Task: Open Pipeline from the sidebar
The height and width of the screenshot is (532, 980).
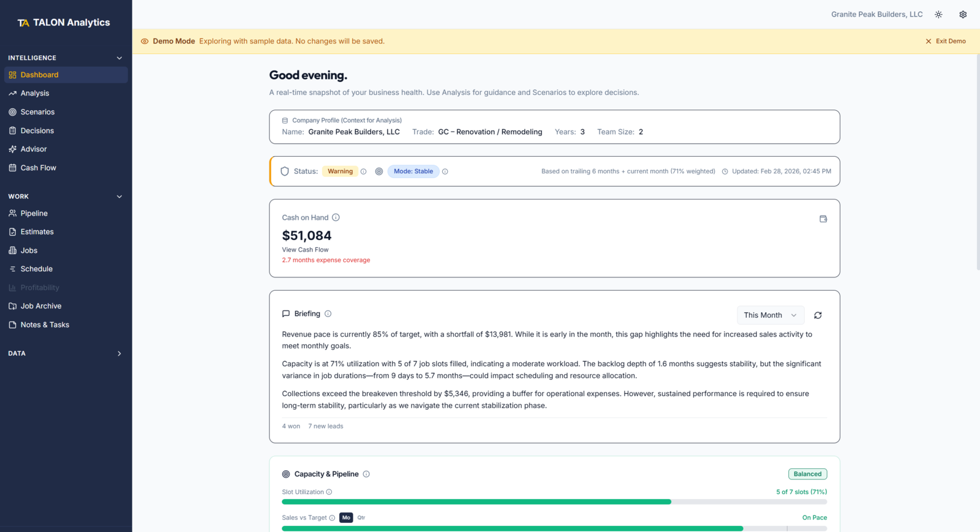Action: click(66, 213)
